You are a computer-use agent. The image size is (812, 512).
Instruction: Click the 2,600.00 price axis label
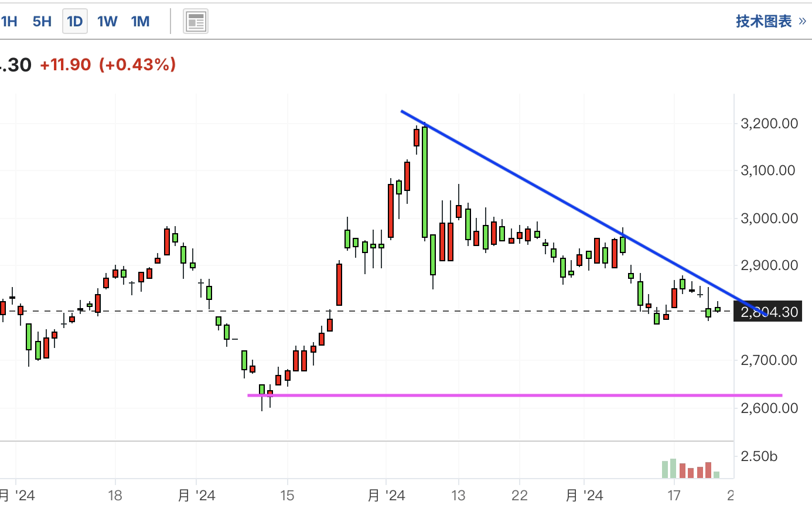point(769,408)
